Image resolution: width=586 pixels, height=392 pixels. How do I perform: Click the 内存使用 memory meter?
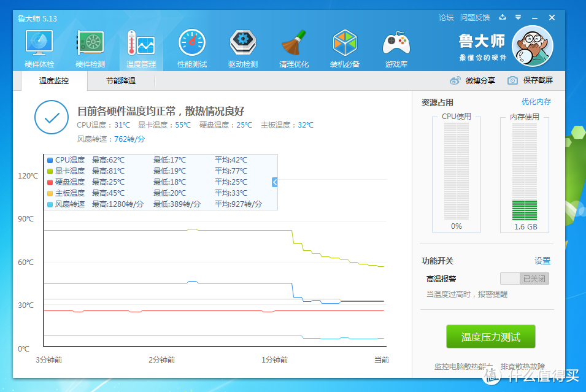pos(525,172)
